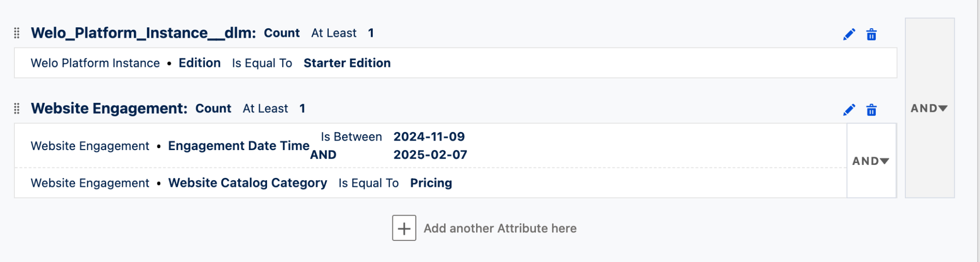Click the pencil icon for Website Engagement
The width and height of the screenshot is (980, 262).
pyautogui.click(x=849, y=110)
